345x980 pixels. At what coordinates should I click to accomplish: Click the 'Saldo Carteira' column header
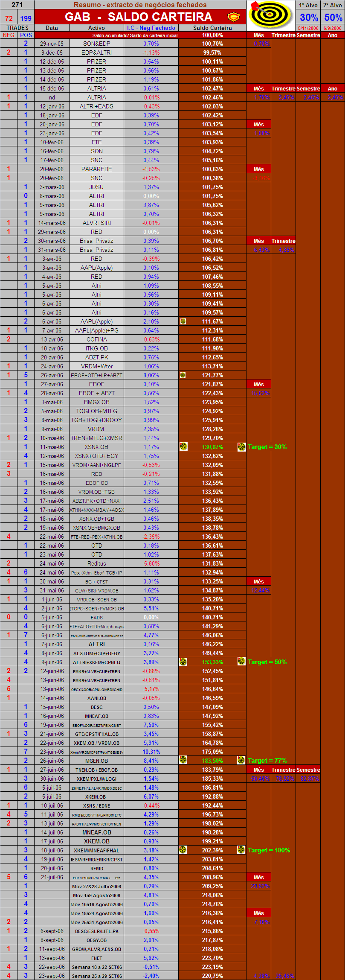(212, 28)
